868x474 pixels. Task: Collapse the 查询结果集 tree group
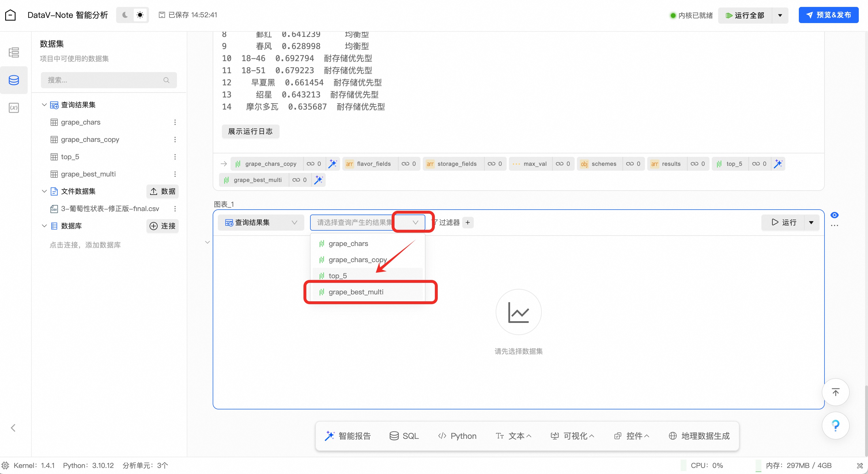(x=44, y=105)
